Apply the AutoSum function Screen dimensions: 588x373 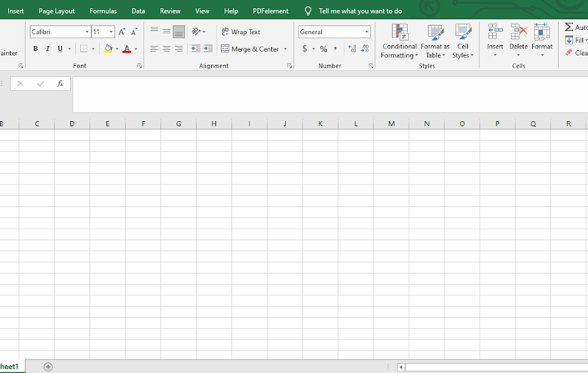(571, 26)
